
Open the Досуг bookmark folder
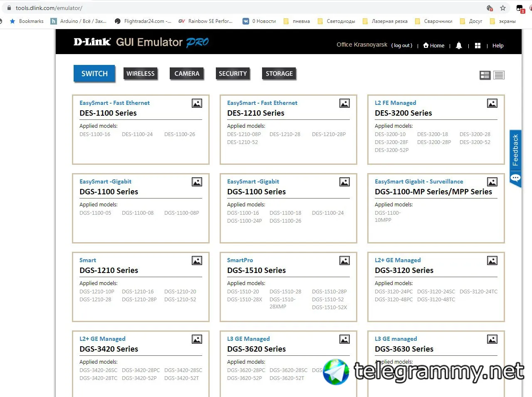[x=471, y=21]
